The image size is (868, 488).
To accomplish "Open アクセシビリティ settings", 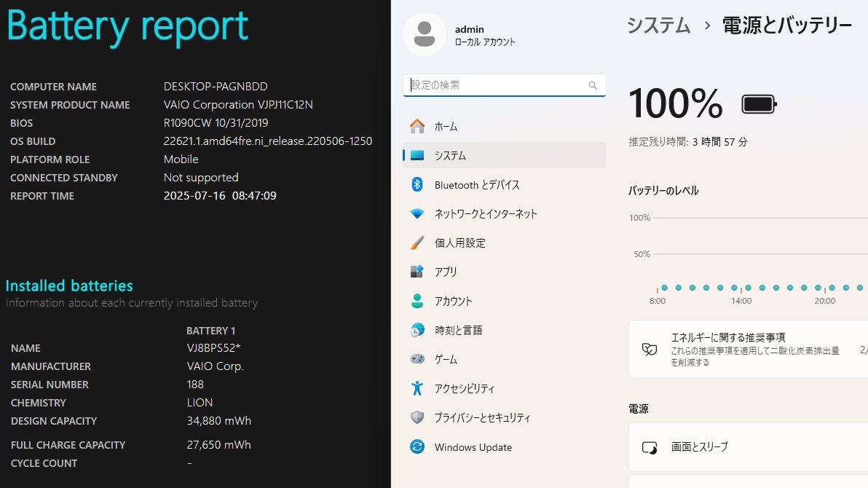I will (505, 388).
